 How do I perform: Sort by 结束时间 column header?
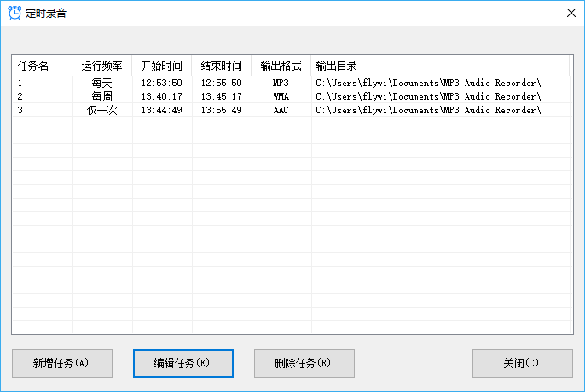coord(222,66)
